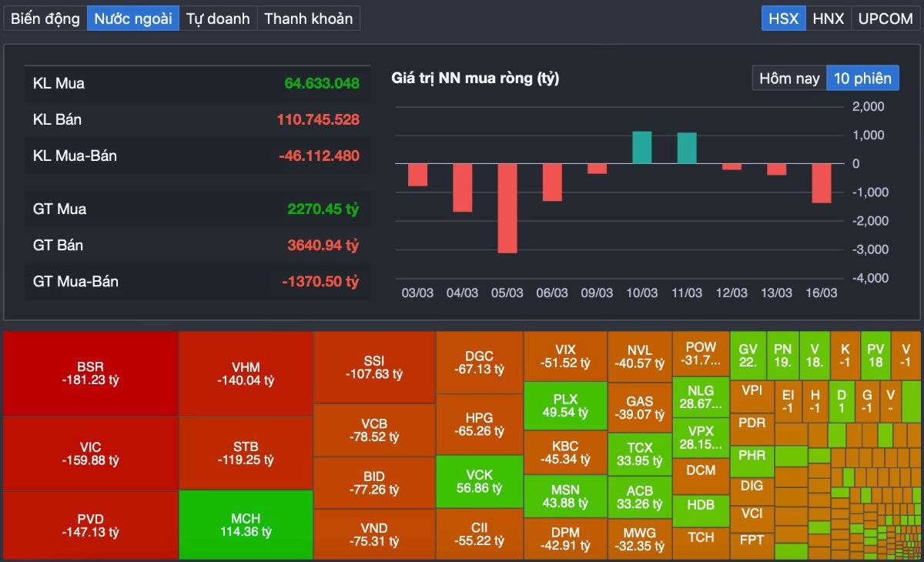Image resolution: width=924 pixels, height=562 pixels.
Task: Click GT Bán value 3640.94 tỷ
Action: tap(323, 245)
